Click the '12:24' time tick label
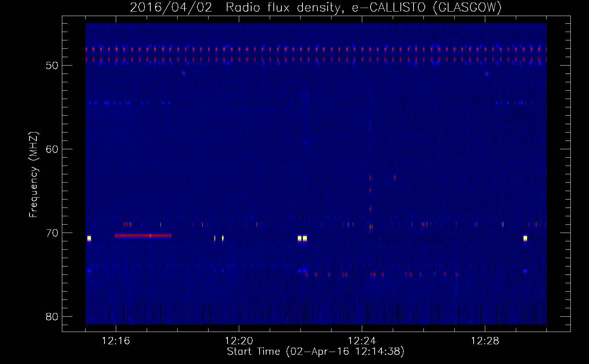The image size is (589, 364). [x=362, y=341]
